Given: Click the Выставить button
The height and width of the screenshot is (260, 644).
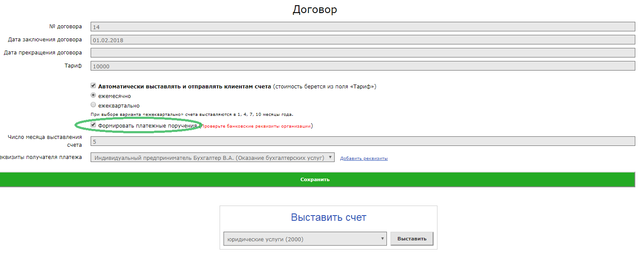Looking at the screenshot, I should coord(412,239).
